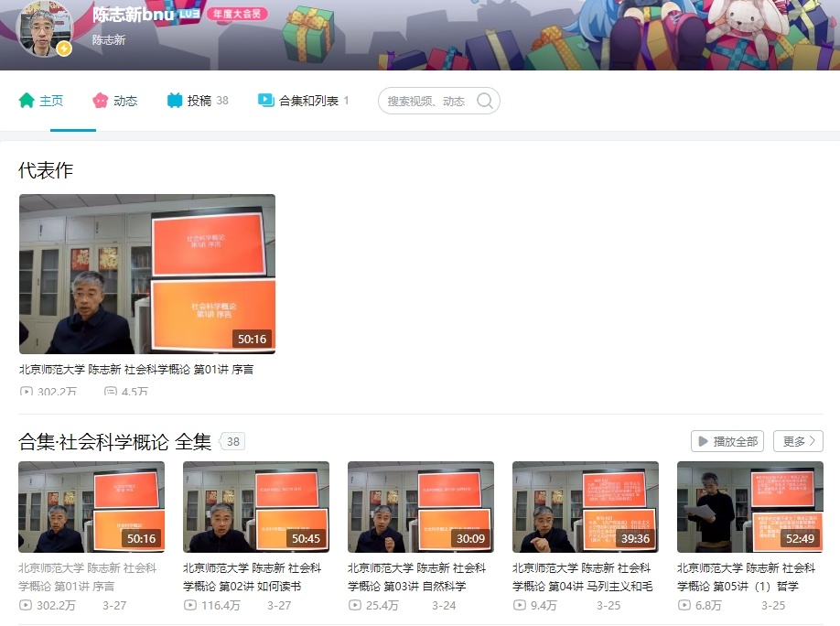Open the featured 代表作 video thumbnail
This screenshot has height=626, width=840.
(146, 274)
